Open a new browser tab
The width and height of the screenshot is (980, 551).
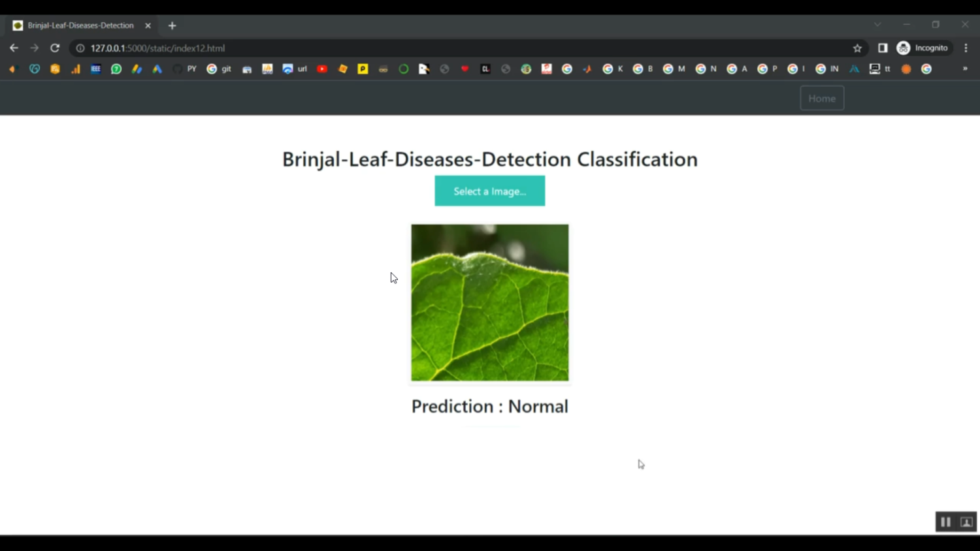point(172,25)
